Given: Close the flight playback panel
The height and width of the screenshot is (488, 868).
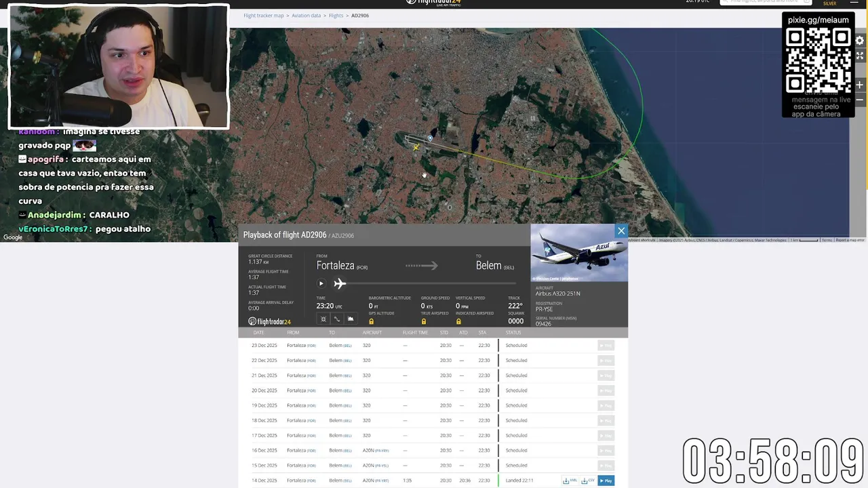Looking at the screenshot, I should pos(621,231).
